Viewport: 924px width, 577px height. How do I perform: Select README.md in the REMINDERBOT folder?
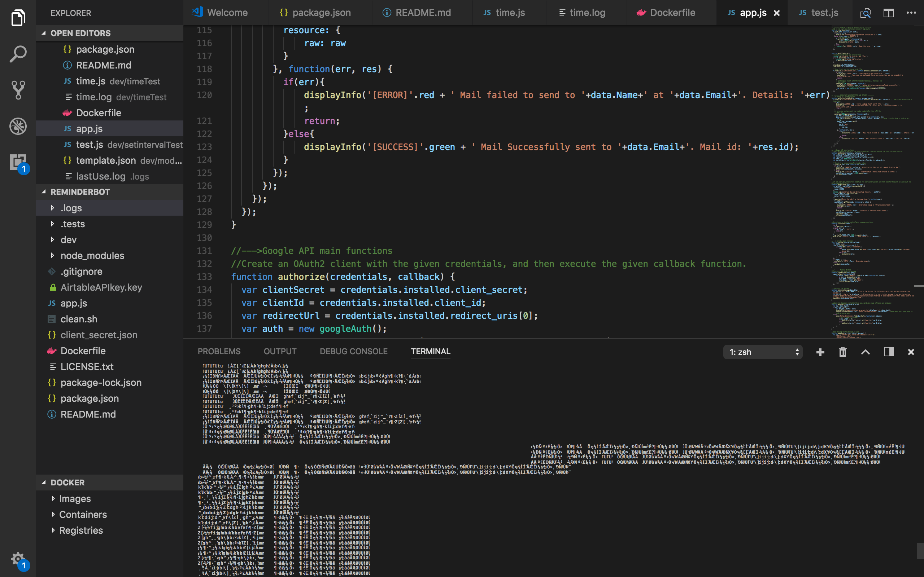click(88, 414)
